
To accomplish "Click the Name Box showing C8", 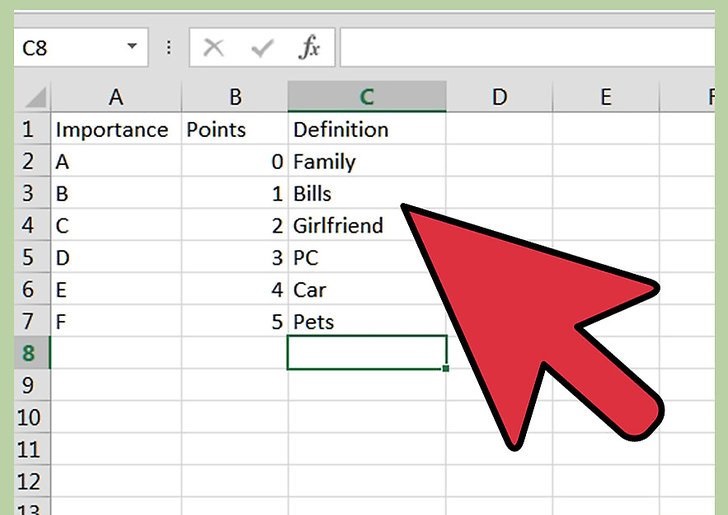I will [x=65, y=47].
